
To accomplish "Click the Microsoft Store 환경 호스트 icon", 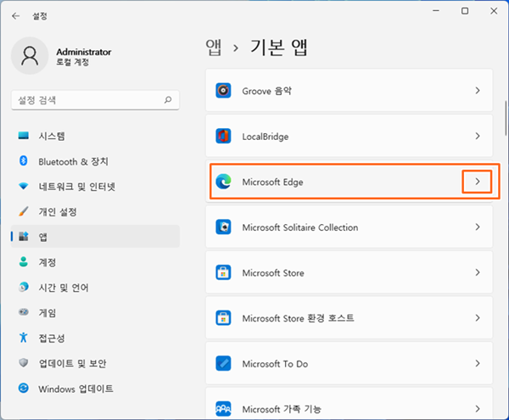I will [223, 318].
